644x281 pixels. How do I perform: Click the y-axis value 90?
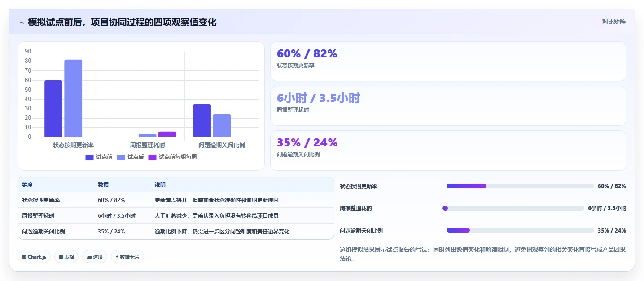coord(28,51)
